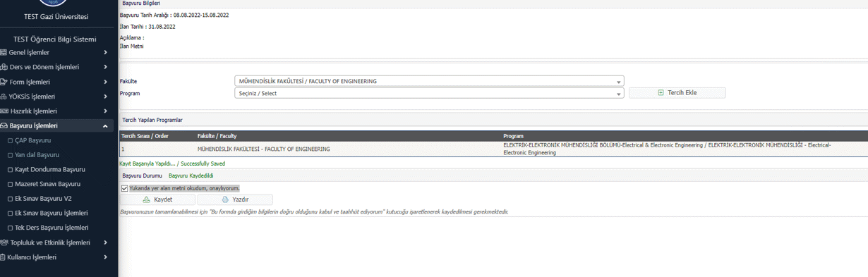This screenshot has height=277, width=868.
Task: Click the save icon on Kaydet button
Action: [147, 199]
